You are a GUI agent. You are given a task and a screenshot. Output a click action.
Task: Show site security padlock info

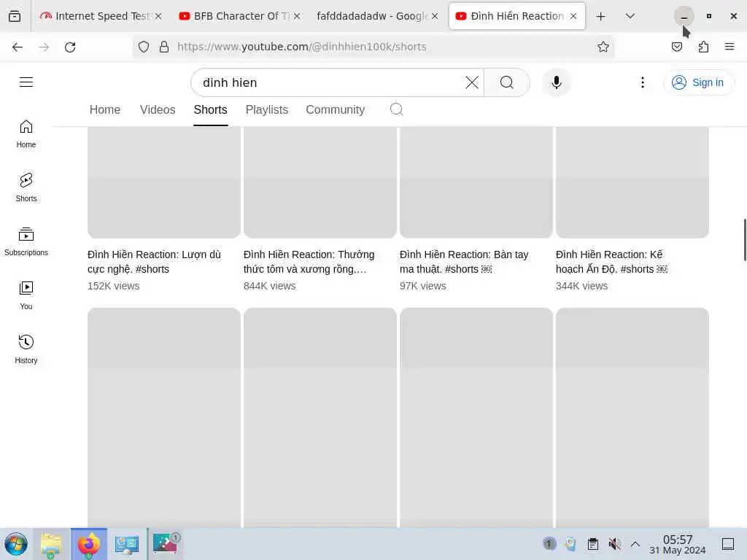[164, 47]
